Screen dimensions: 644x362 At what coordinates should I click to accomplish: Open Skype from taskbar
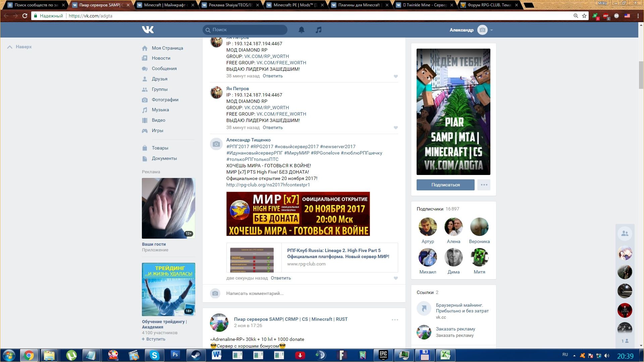(x=154, y=355)
